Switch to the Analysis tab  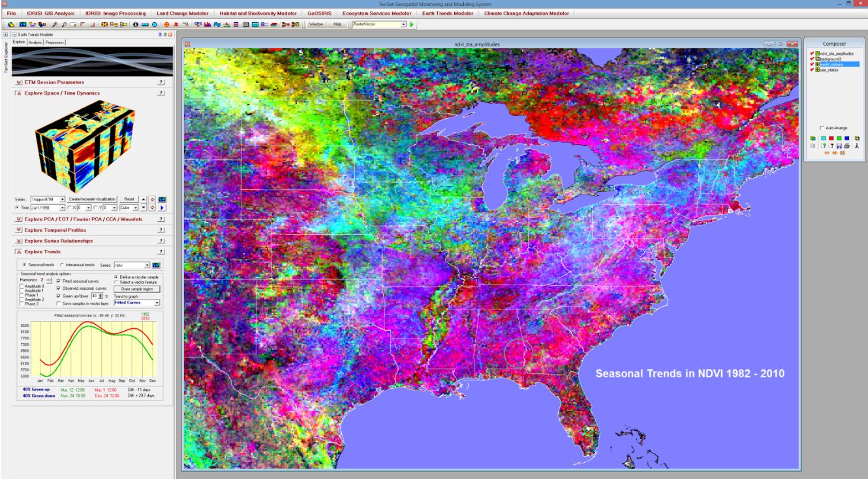click(35, 42)
